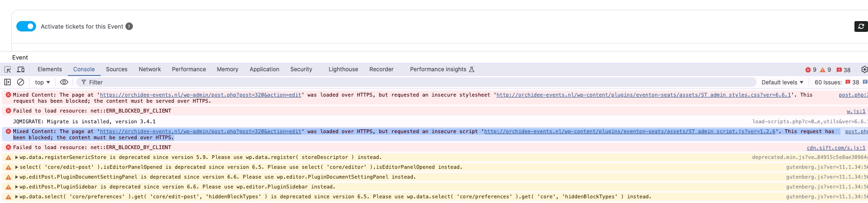Open the Performance insights tab
The image size is (868, 203).
442,69
